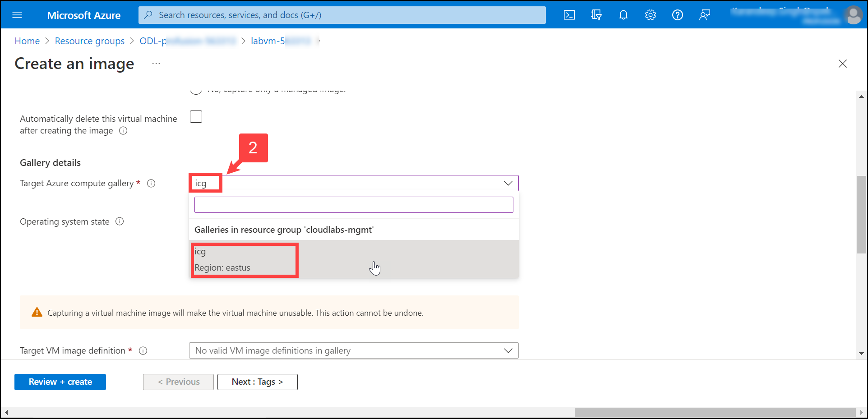868x419 pixels.
Task: Open the Help question mark icon
Action: (x=678, y=15)
